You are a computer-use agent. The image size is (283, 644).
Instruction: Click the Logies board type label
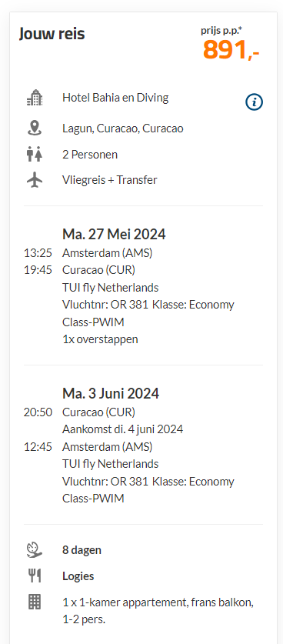78,576
